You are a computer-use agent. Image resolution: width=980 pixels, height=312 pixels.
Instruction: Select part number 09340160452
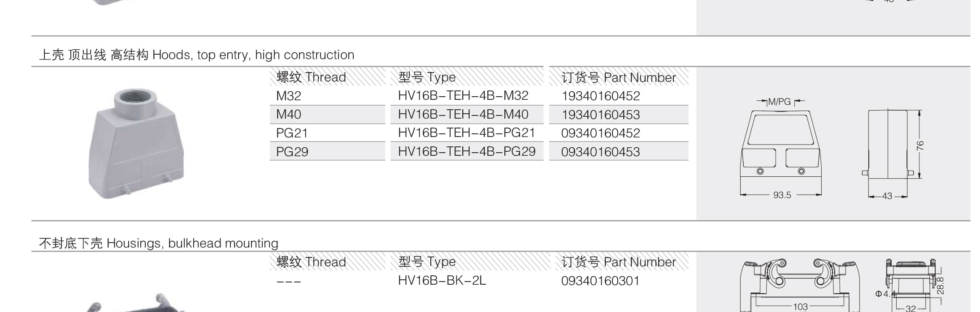pos(600,133)
